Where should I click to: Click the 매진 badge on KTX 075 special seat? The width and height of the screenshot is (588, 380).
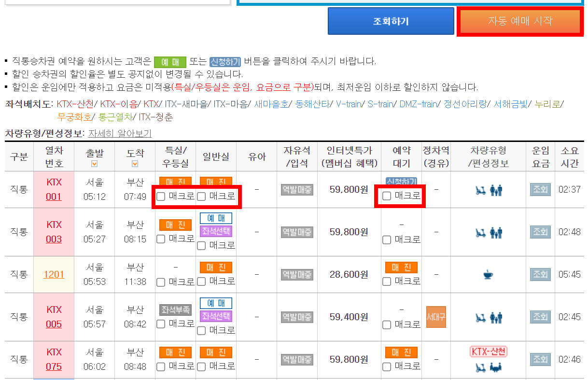[x=175, y=352]
